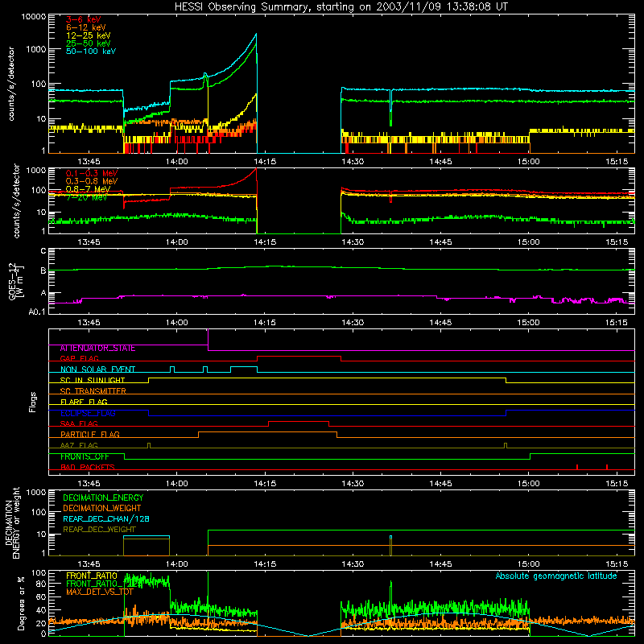The image size is (644, 644).
Task: Select the PARTICLE_FLAG label
Action: tap(89, 434)
